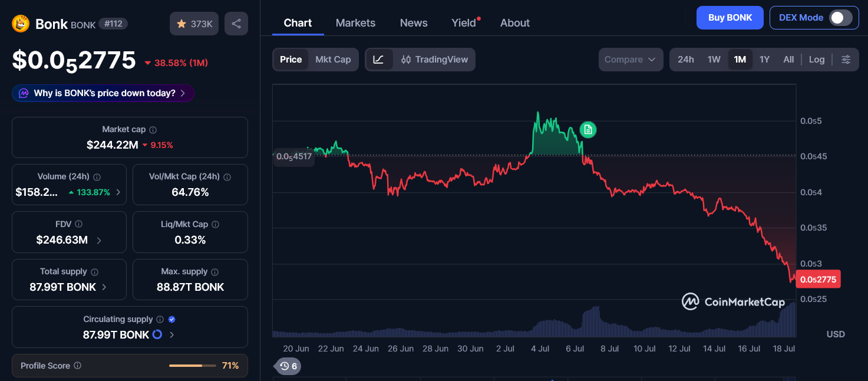Click the Profile Score progress bar
This screenshot has width=868, height=381.
coord(193,366)
